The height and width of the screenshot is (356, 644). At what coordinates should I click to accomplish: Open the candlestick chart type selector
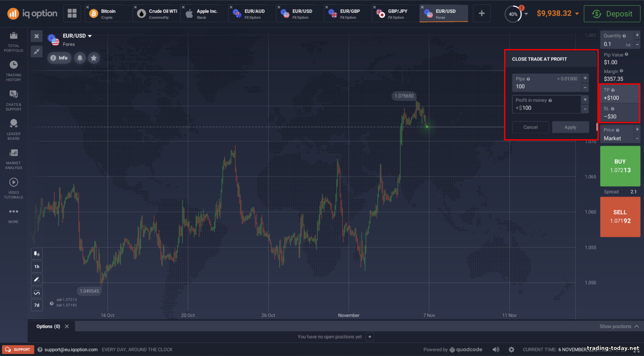[x=36, y=254]
